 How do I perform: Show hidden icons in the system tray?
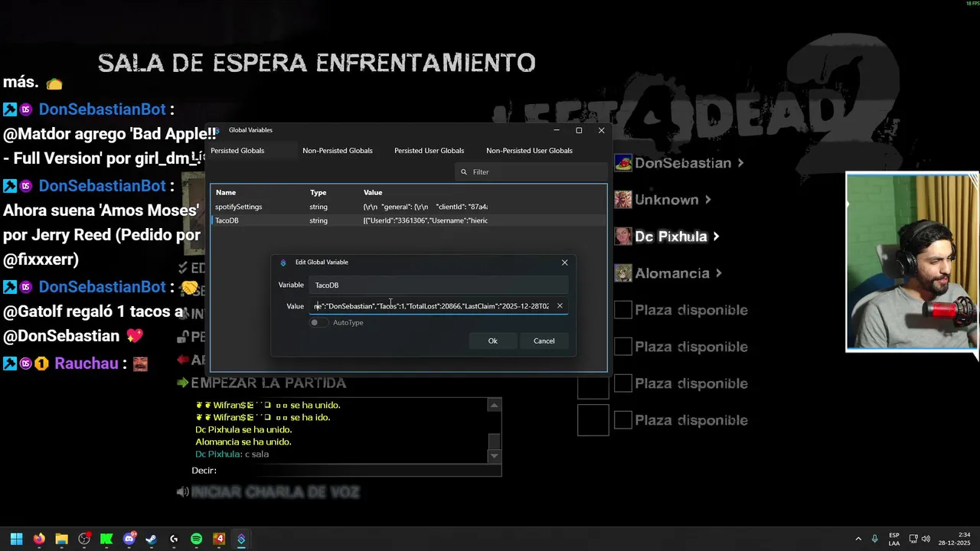coord(858,539)
